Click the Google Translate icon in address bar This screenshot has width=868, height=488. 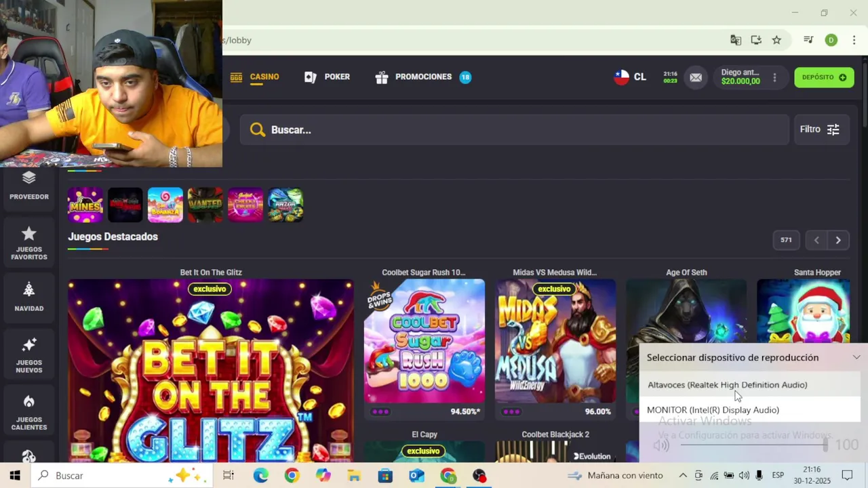point(736,40)
